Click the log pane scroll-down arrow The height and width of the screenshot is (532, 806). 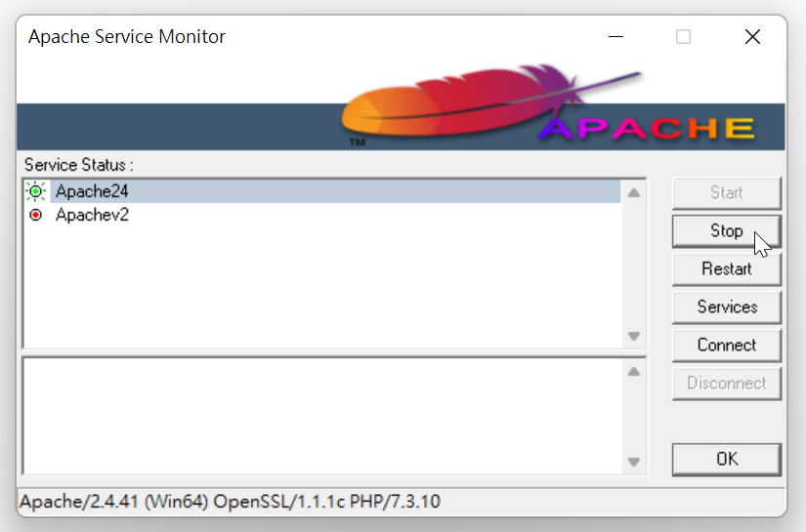pos(634,462)
